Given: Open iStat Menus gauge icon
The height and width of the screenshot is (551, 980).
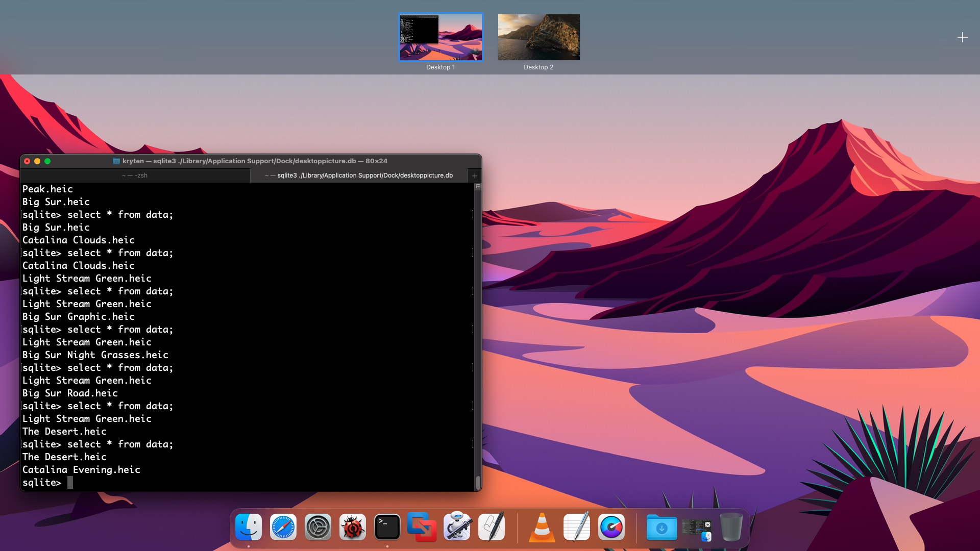Looking at the screenshot, I should (x=611, y=527).
